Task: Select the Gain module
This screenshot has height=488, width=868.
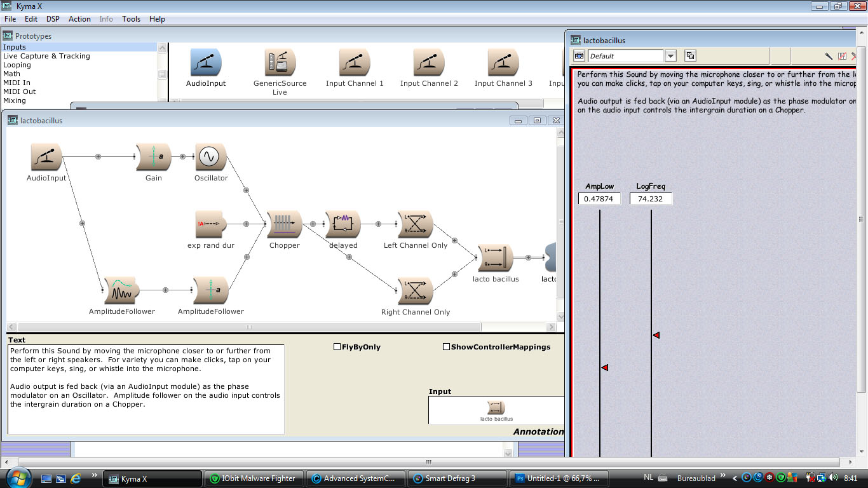Action: (x=154, y=157)
